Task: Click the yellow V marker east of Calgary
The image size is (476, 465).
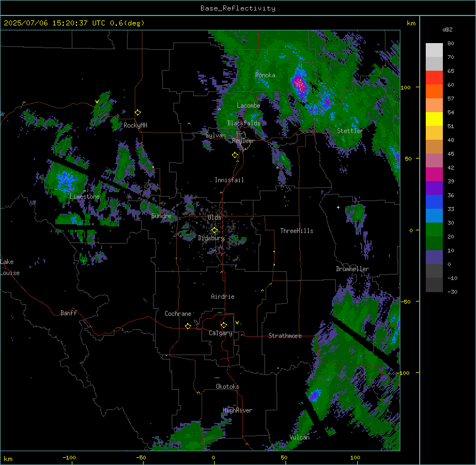Action: tap(237, 323)
